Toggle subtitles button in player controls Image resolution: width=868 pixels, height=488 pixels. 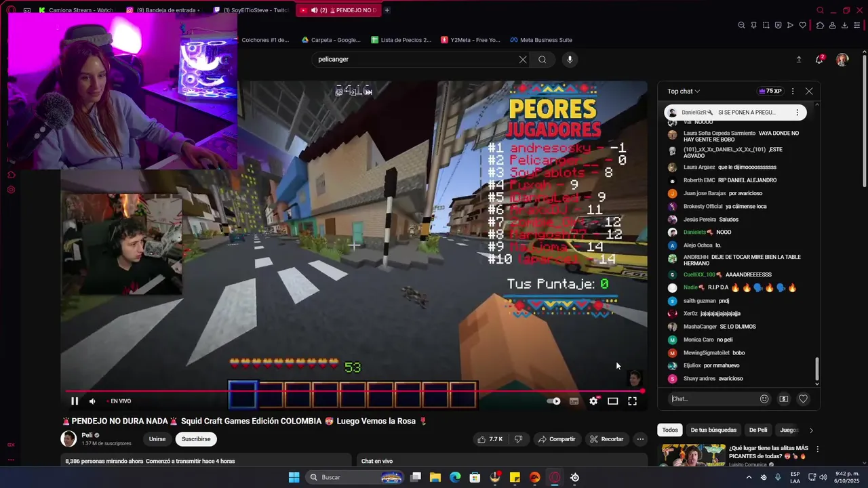tap(574, 401)
